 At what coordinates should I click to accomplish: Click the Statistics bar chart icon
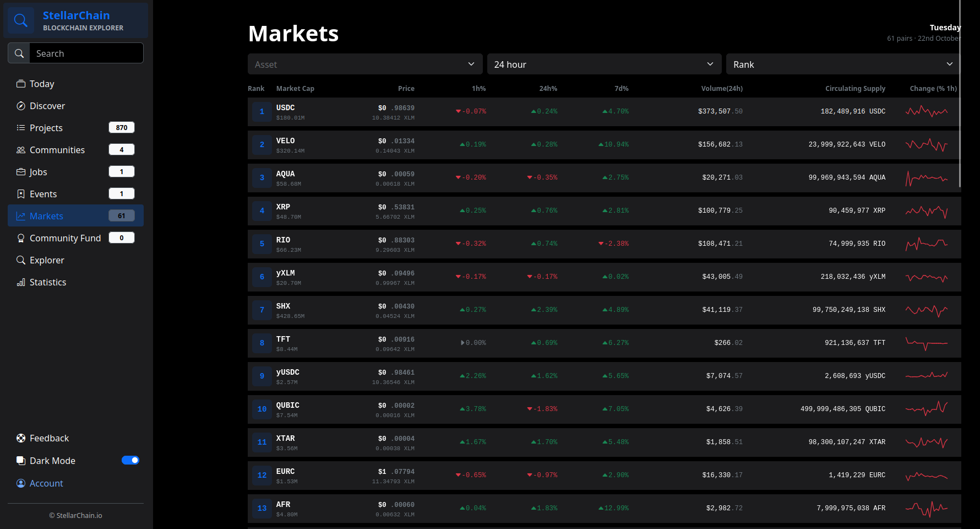click(21, 282)
